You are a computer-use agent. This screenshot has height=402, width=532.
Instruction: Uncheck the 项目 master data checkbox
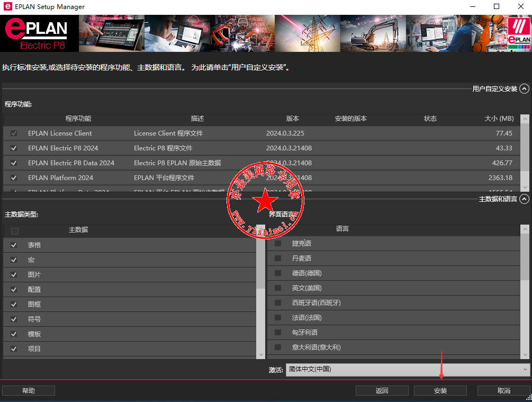pos(14,349)
